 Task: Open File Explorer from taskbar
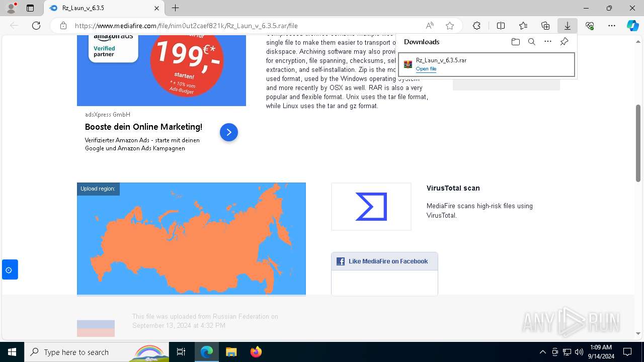click(231, 352)
